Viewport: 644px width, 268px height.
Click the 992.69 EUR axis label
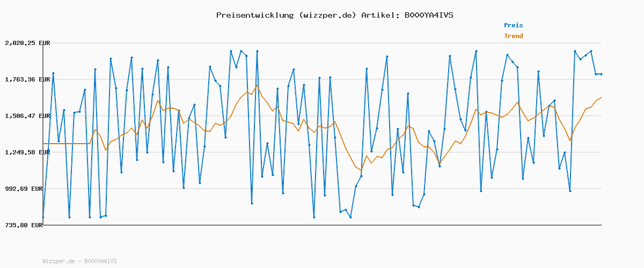[27, 189]
